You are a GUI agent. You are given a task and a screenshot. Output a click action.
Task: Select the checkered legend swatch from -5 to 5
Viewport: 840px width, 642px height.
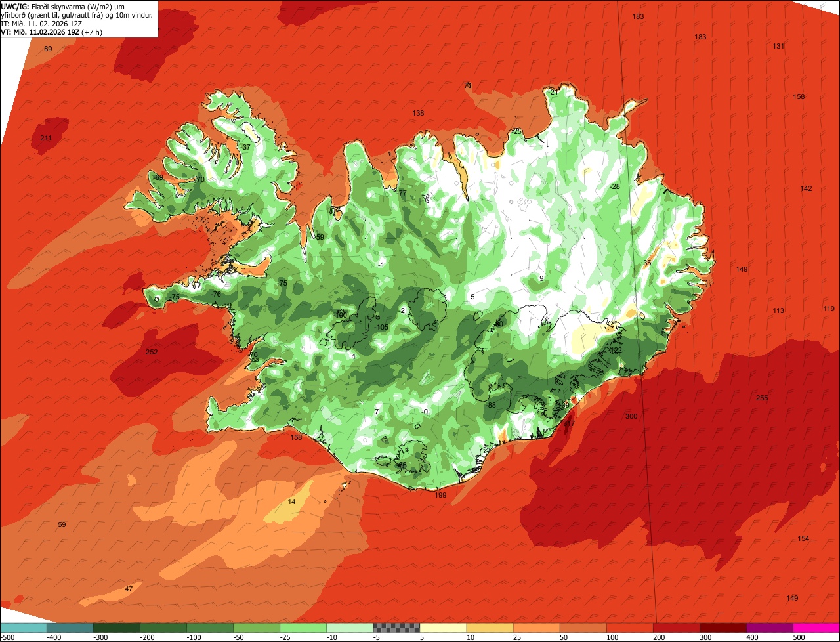pos(396,628)
